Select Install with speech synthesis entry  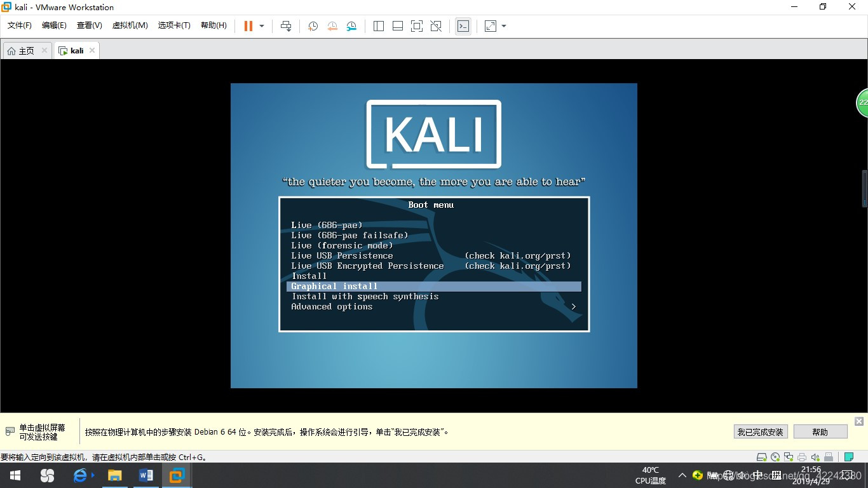pyautogui.click(x=365, y=296)
